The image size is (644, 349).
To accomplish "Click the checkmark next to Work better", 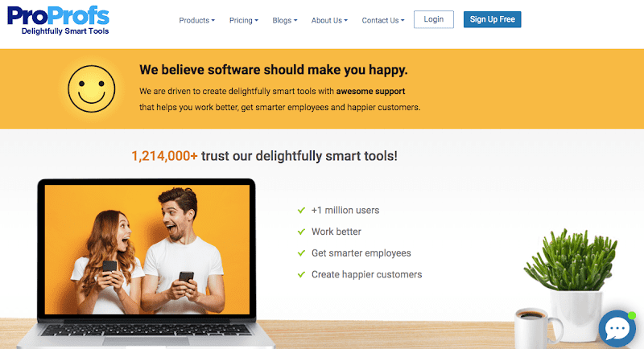I will pos(301,232).
